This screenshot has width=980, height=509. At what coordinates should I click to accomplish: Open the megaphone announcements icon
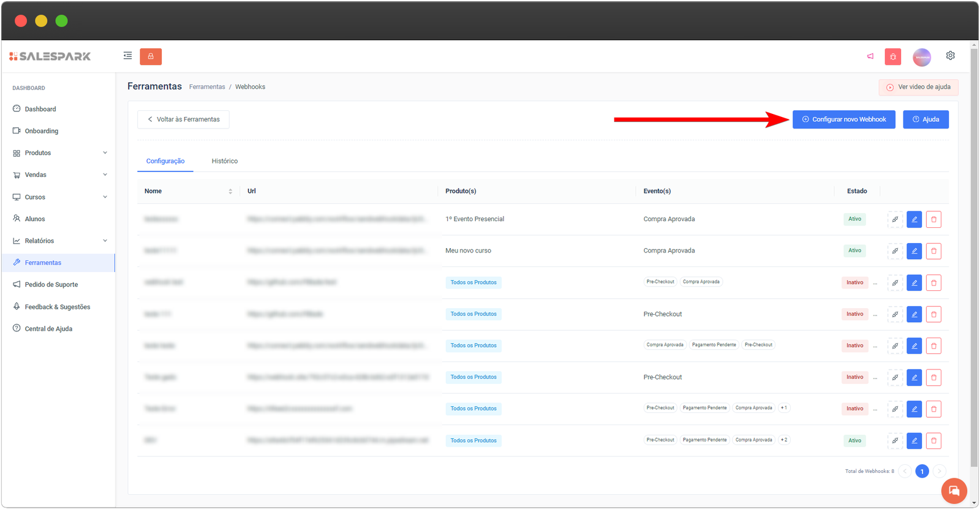pos(870,56)
